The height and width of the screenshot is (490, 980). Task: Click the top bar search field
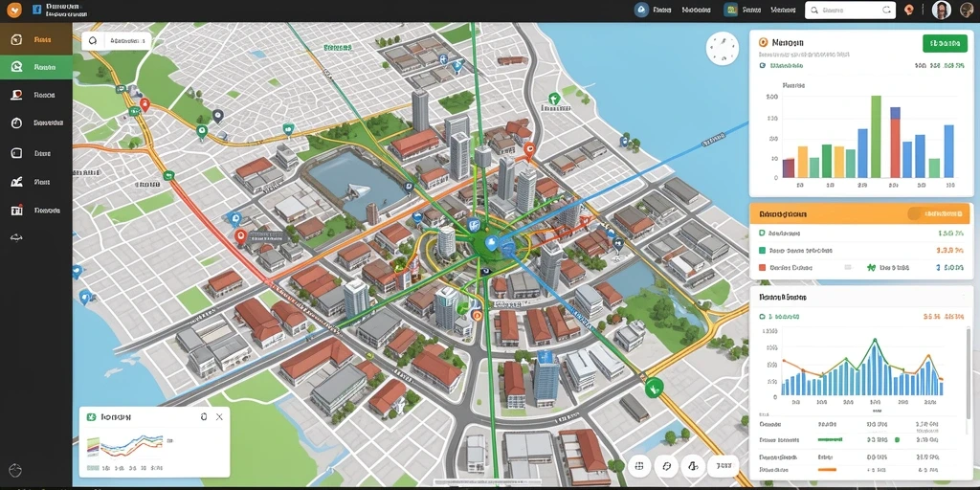tap(850, 10)
